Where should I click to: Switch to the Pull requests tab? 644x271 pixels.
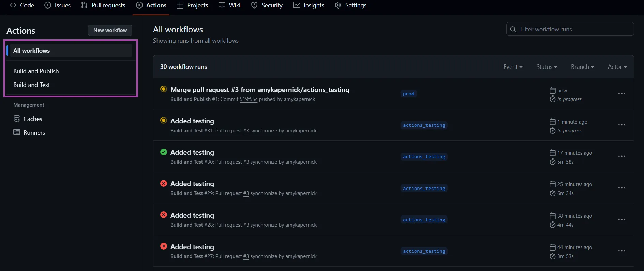click(x=103, y=5)
